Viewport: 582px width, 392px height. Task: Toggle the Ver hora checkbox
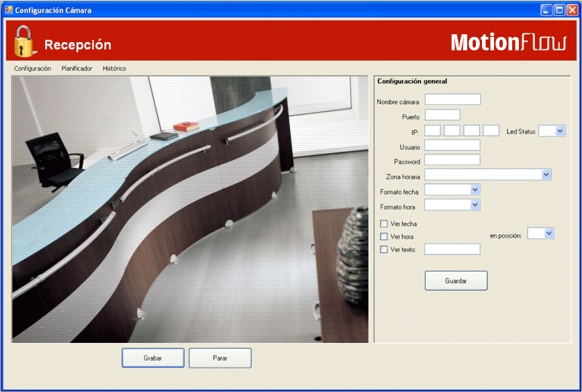tap(384, 236)
